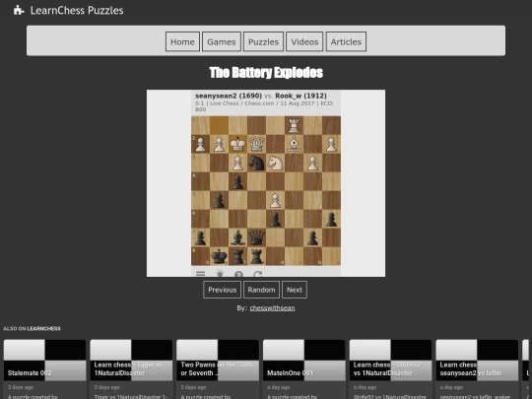Click the 'ALSO ON LEARNCHESS' heading
Image resolution: width=532 pixels, height=399 pixels.
point(32,328)
